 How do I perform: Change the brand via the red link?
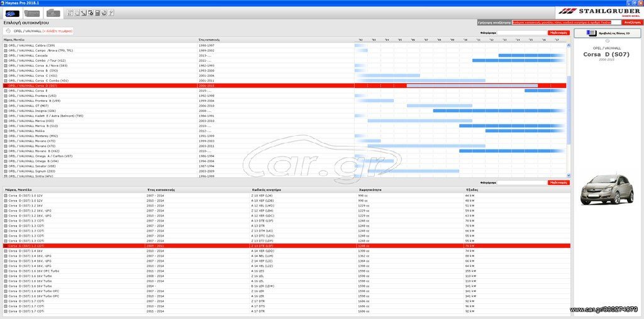click(57, 31)
